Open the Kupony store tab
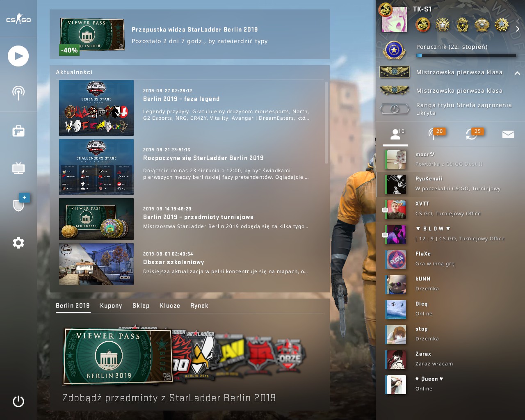Image resolution: width=525 pixels, height=420 pixels. click(111, 306)
